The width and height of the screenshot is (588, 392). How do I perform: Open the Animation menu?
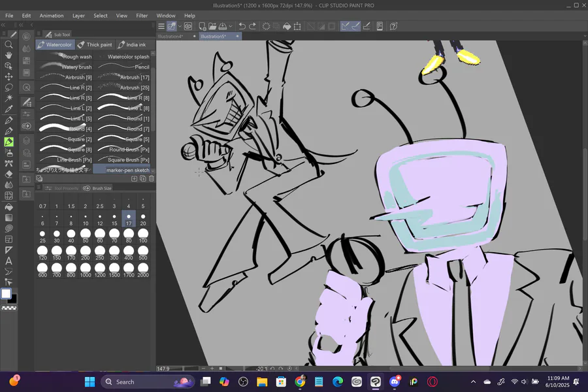click(52, 16)
